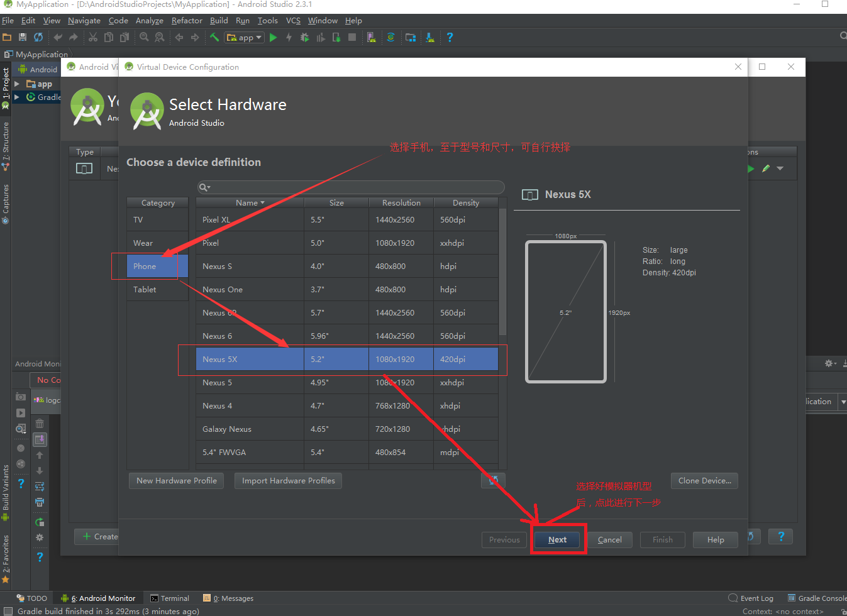
Task: Click the Redo arrow in toolbar
Action: [74, 37]
